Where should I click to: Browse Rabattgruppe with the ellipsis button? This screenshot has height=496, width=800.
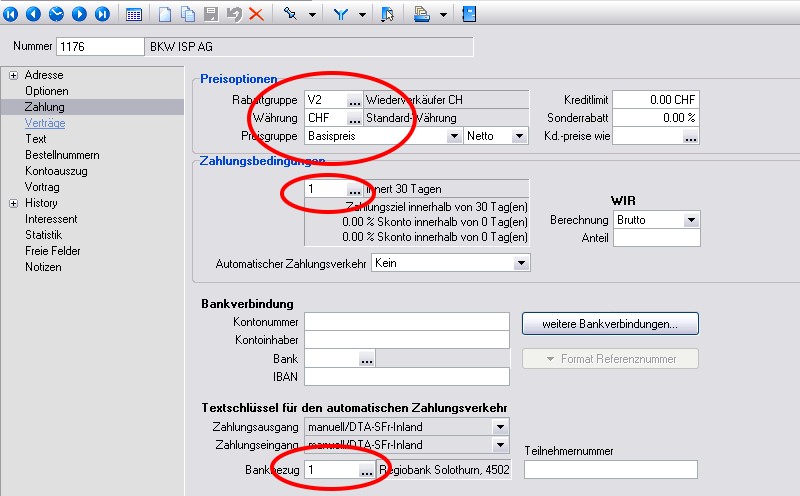pyautogui.click(x=354, y=100)
